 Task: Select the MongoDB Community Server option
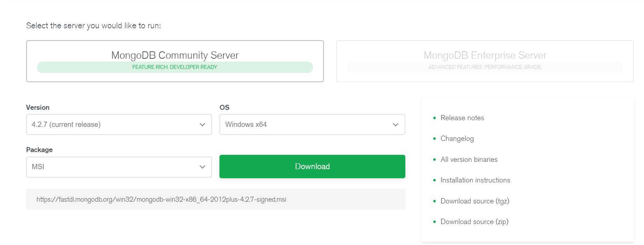pos(175,55)
